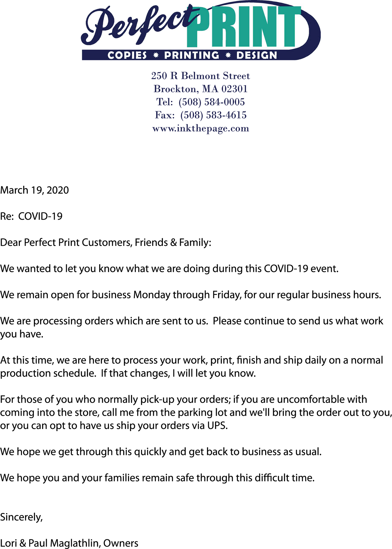
Task: Click the first star separator in banner
Action: coord(156,55)
